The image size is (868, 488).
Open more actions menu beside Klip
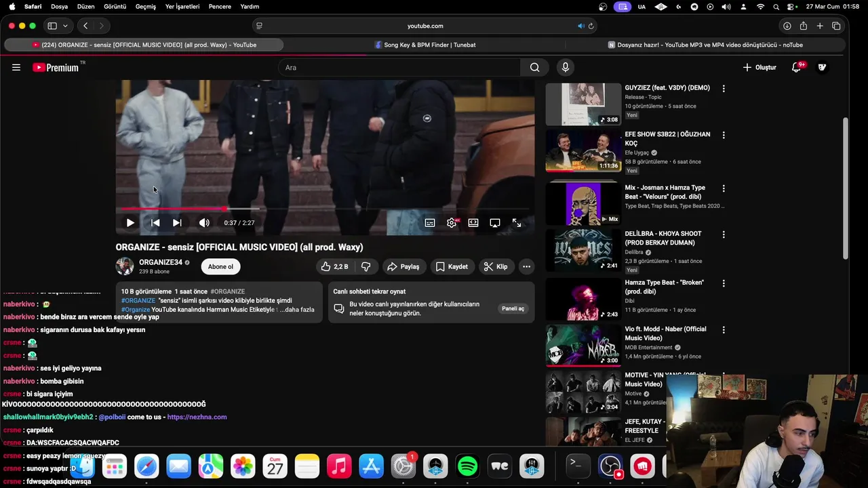click(x=526, y=266)
